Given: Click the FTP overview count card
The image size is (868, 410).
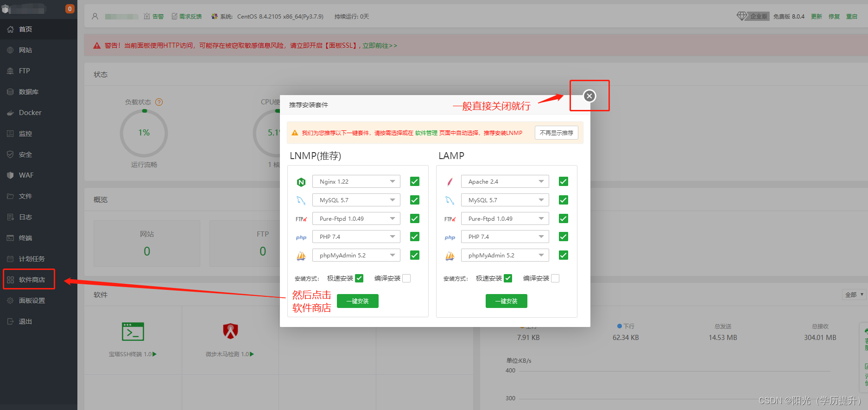Looking at the screenshot, I should click(x=245, y=243).
